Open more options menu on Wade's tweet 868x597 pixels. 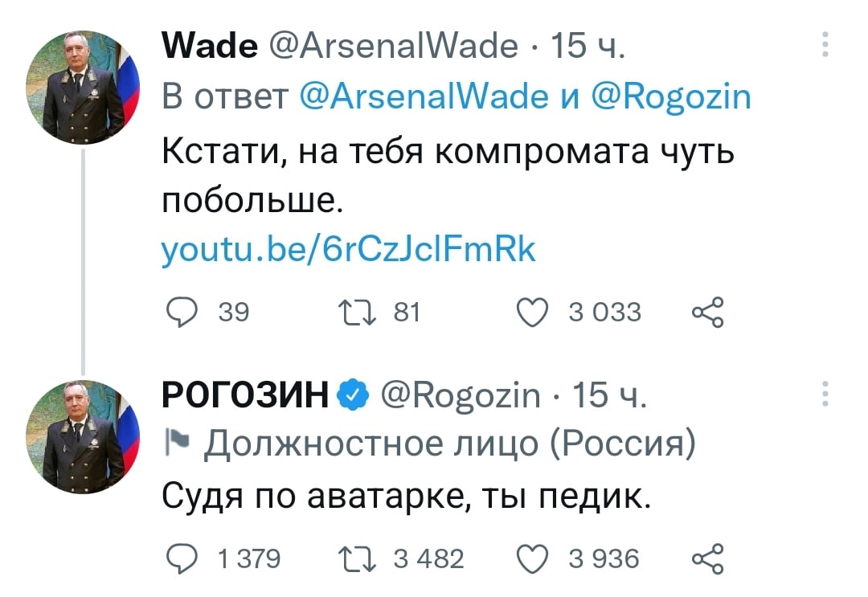(825, 44)
